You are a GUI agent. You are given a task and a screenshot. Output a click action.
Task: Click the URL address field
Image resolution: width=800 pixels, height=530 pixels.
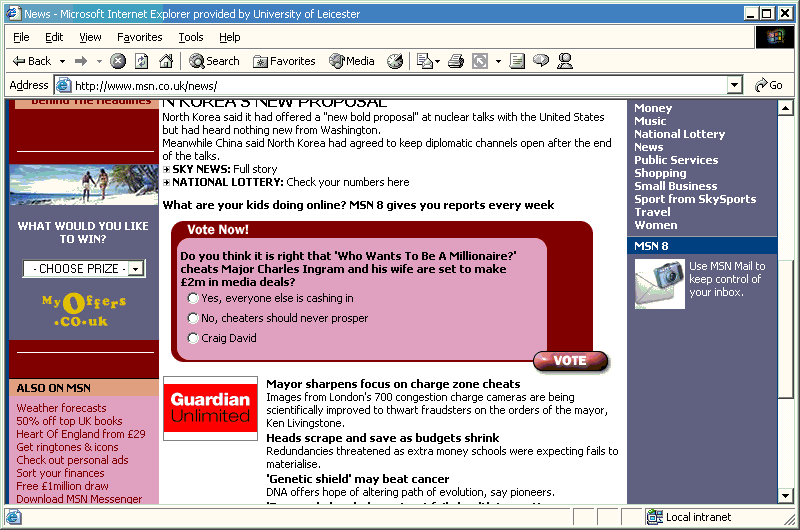[391, 85]
